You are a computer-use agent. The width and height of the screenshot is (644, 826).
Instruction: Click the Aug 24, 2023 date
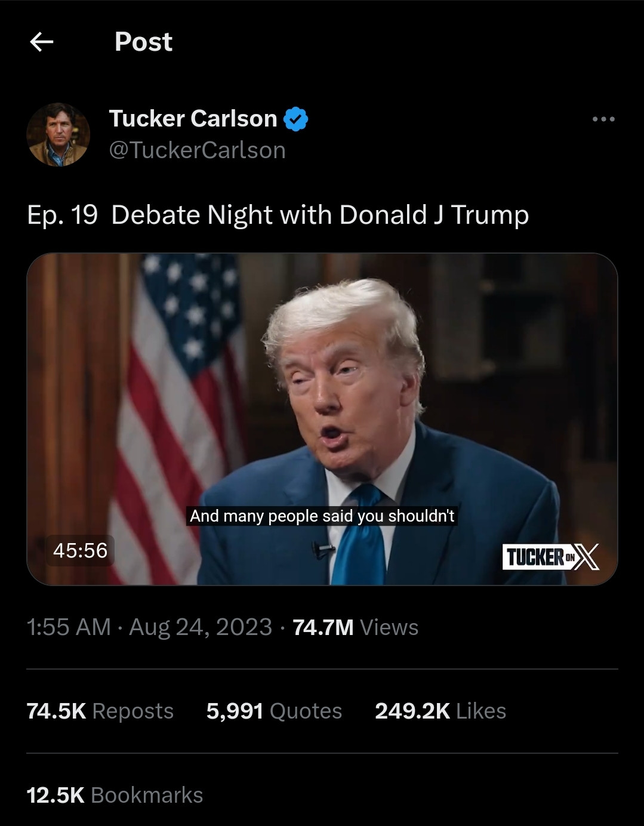click(201, 627)
